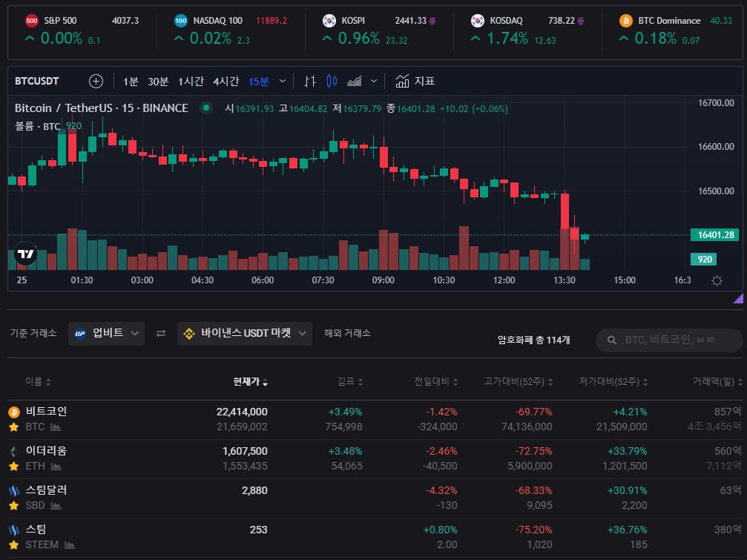This screenshot has width=747, height=560.
Task: Open chart icon next to STEEM
Action: (70, 544)
